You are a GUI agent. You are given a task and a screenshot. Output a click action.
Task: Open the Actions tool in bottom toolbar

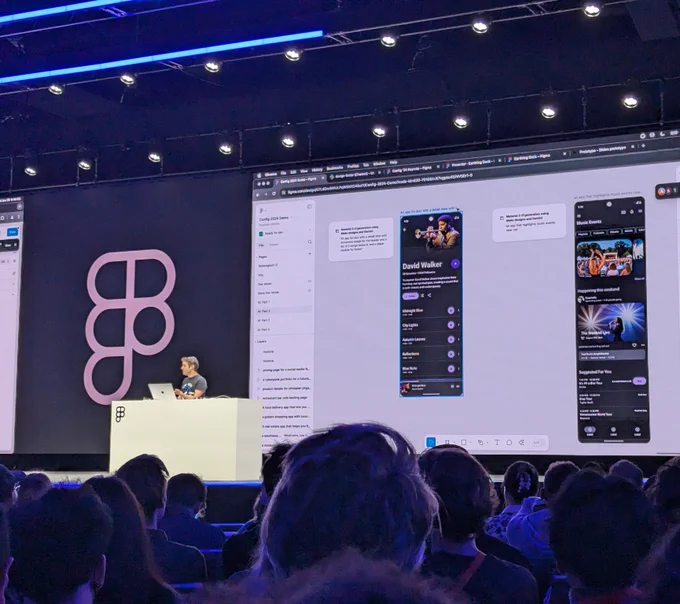click(522, 443)
